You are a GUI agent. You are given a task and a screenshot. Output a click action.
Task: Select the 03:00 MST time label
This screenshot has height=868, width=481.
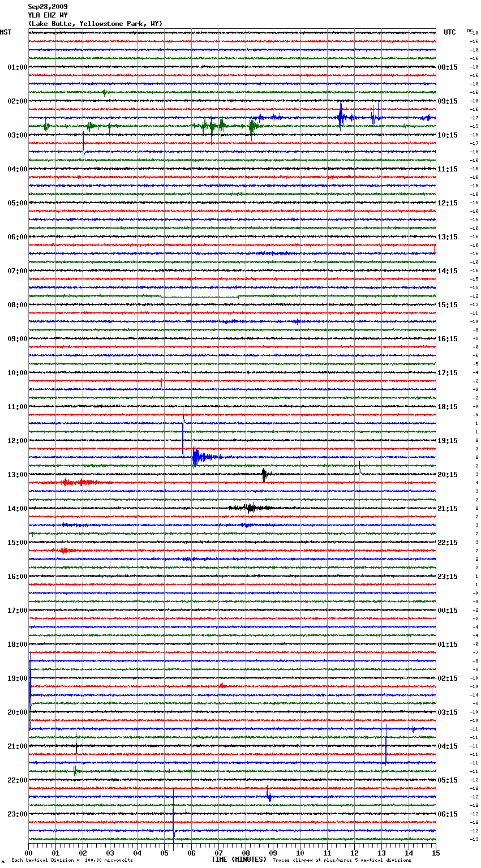pyautogui.click(x=18, y=135)
